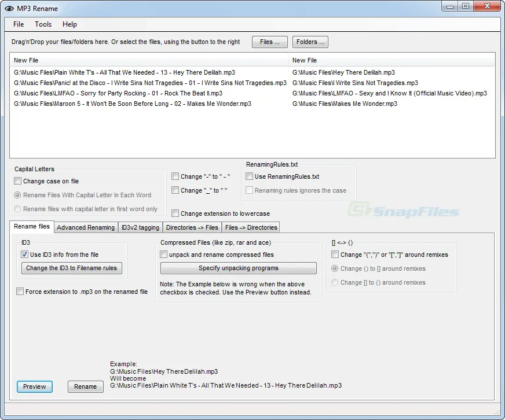The image size is (505, 420).
Task: Click the Folders ... button
Action: [x=310, y=42]
